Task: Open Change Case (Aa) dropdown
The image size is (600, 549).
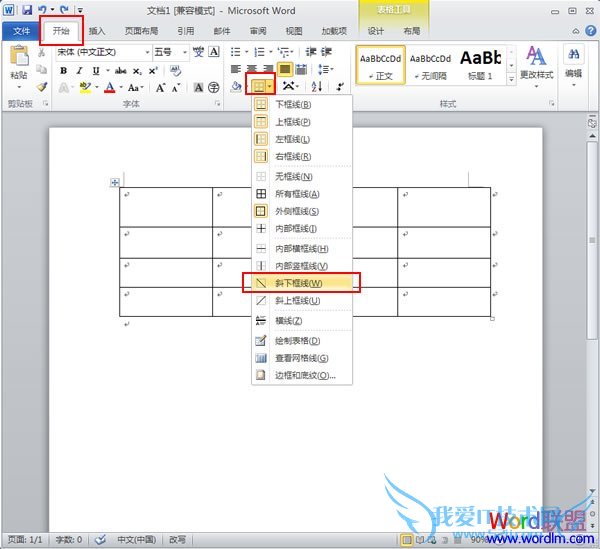Action: pyautogui.click(x=135, y=88)
